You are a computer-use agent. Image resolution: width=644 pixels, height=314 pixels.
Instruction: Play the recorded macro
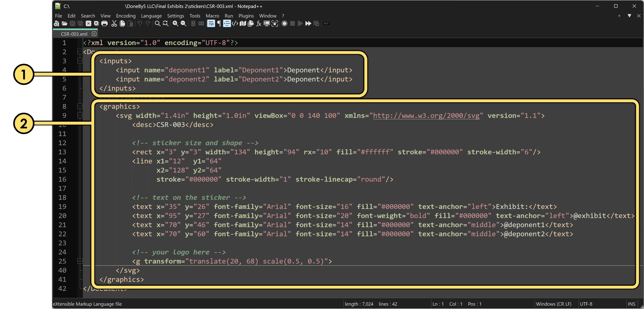pyautogui.click(x=300, y=24)
